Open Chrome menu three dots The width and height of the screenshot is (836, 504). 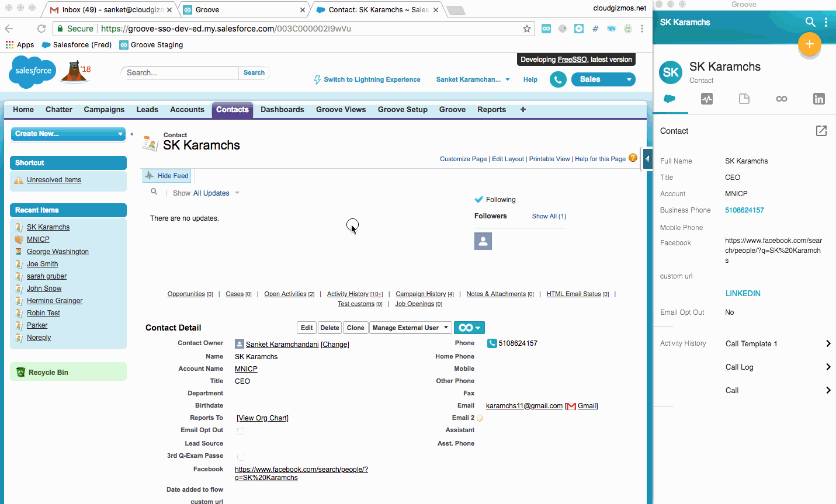(642, 29)
